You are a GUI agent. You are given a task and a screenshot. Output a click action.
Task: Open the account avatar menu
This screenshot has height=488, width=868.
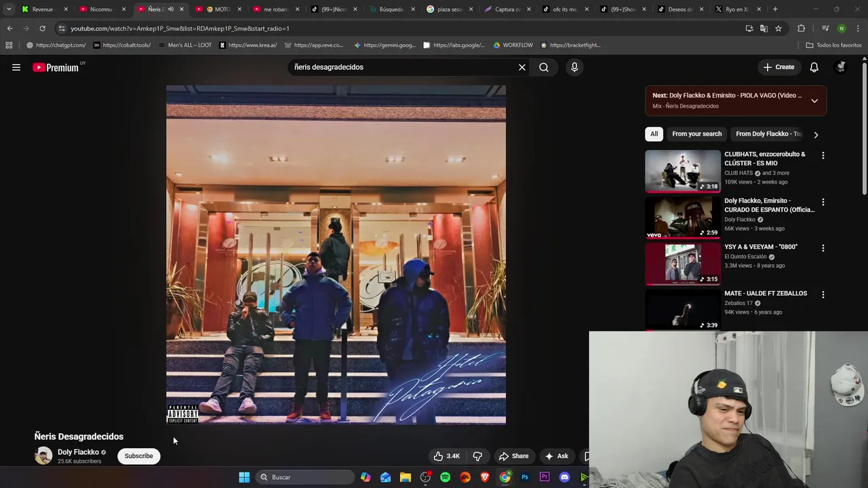coord(841,67)
